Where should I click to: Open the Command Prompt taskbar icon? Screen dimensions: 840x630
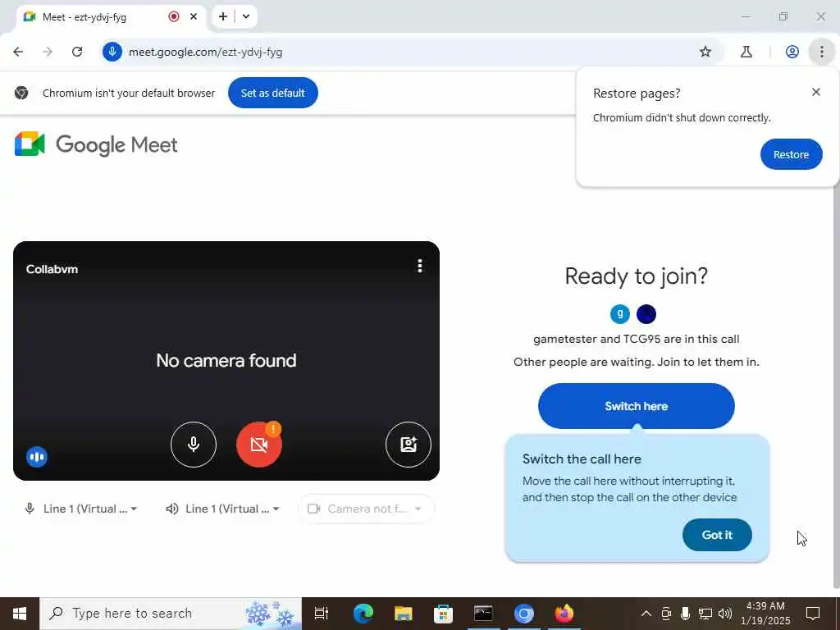tap(483, 614)
